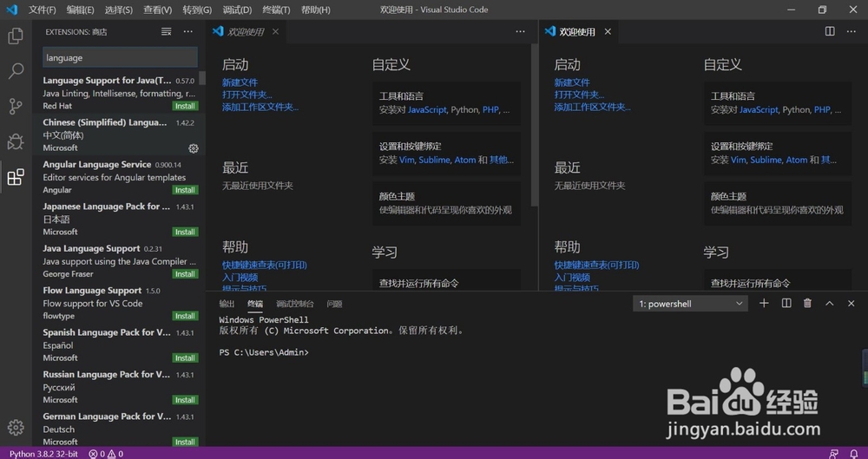Click 添加工作区文件夹 link in left welcome page

[260, 107]
